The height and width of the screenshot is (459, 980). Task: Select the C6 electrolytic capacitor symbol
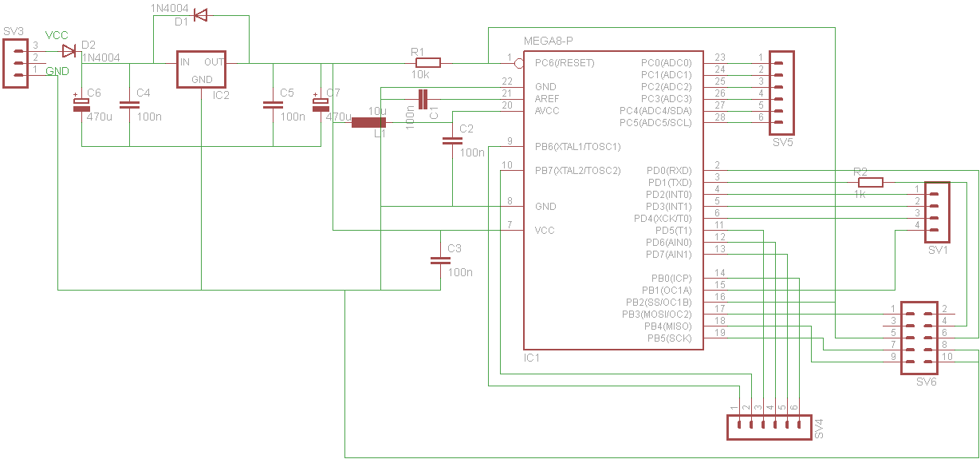coord(81,105)
